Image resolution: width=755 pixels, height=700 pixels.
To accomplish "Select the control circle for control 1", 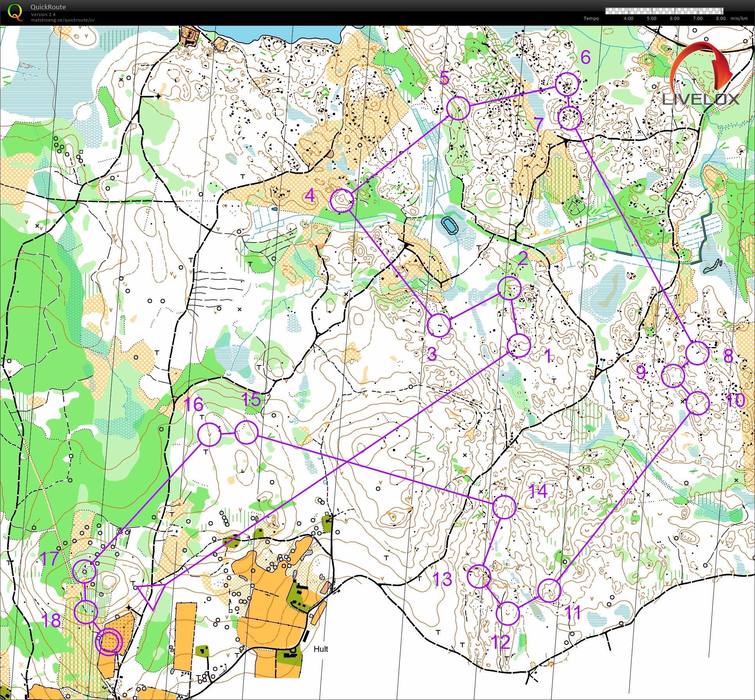I will 519,346.
